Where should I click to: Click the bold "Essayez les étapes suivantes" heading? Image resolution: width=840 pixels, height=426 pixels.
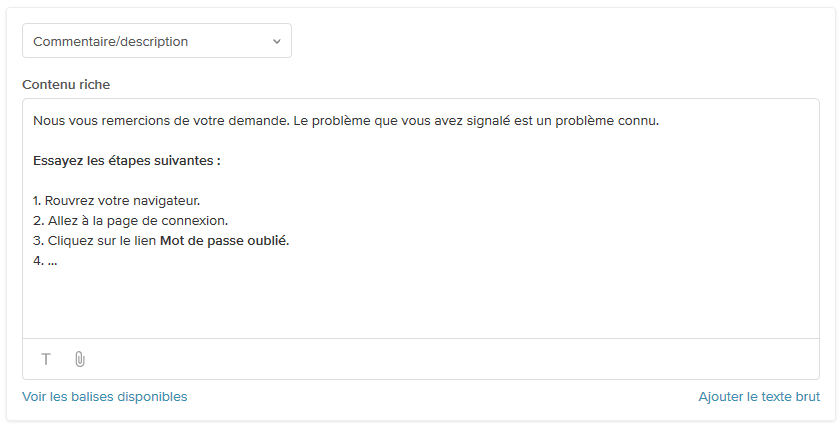tap(126, 160)
